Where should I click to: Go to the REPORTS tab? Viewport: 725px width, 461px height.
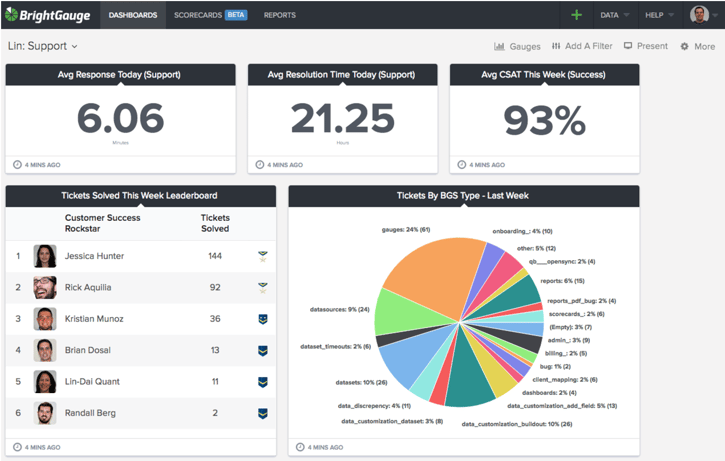click(x=280, y=15)
